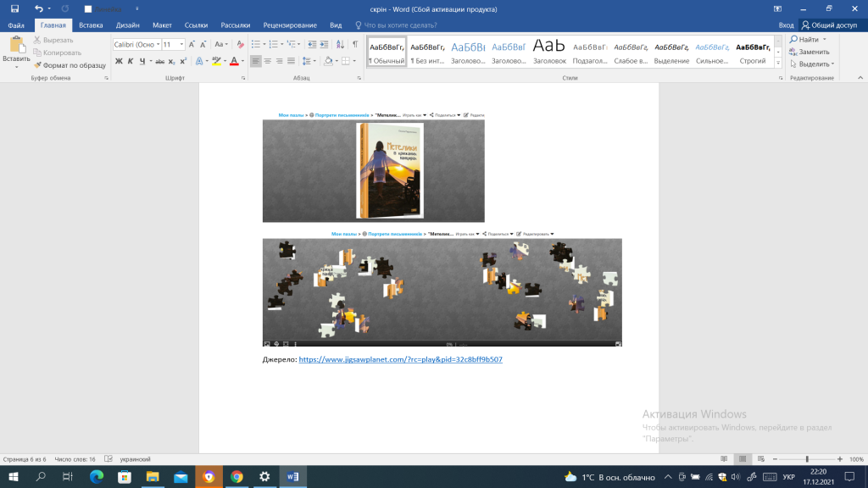Toggle subscript formatting
The height and width of the screenshot is (488, 868).
click(x=171, y=61)
